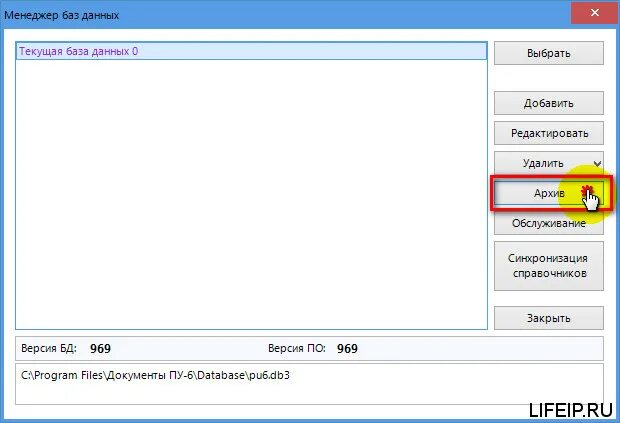The width and height of the screenshot is (620, 423).
Task: Click the Версия ПО value 969
Action: coord(347,349)
